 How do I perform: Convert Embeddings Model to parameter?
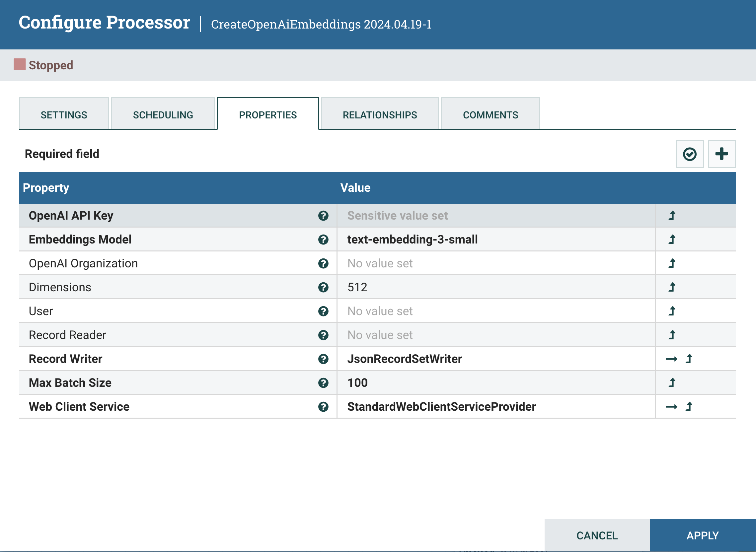[x=672, y=240]
